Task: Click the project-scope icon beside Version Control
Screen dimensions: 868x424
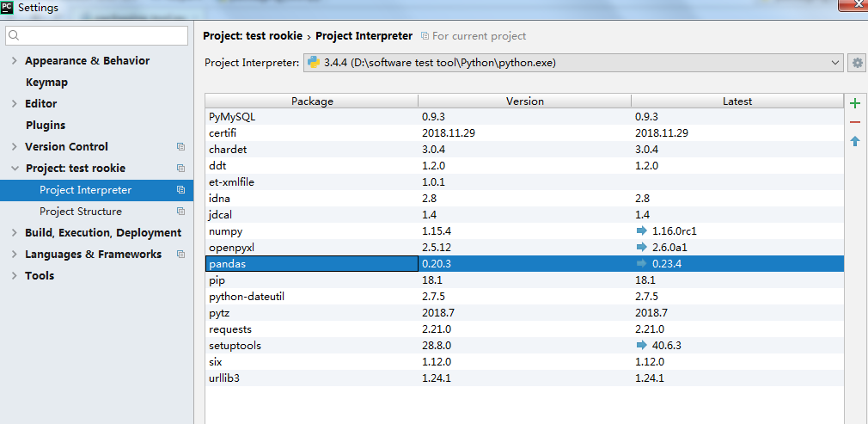Action: [x=180, y=147]
